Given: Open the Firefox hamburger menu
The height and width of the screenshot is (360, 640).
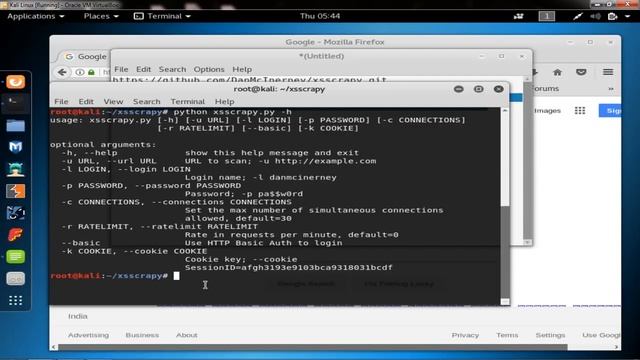Looking at the screenshot, I should tap(608, 72).
